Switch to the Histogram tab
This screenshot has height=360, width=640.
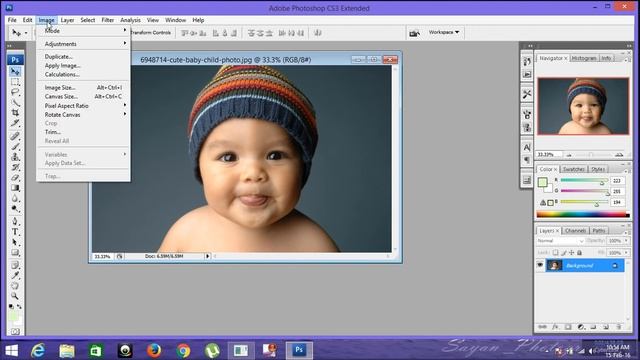(x=584, y=58)
